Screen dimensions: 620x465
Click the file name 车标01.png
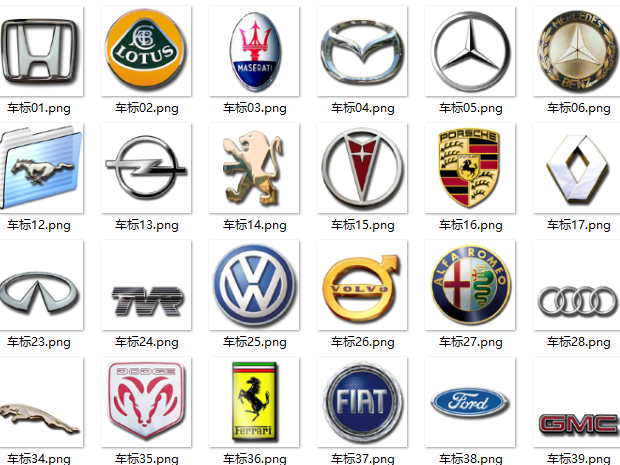(39, 108)
